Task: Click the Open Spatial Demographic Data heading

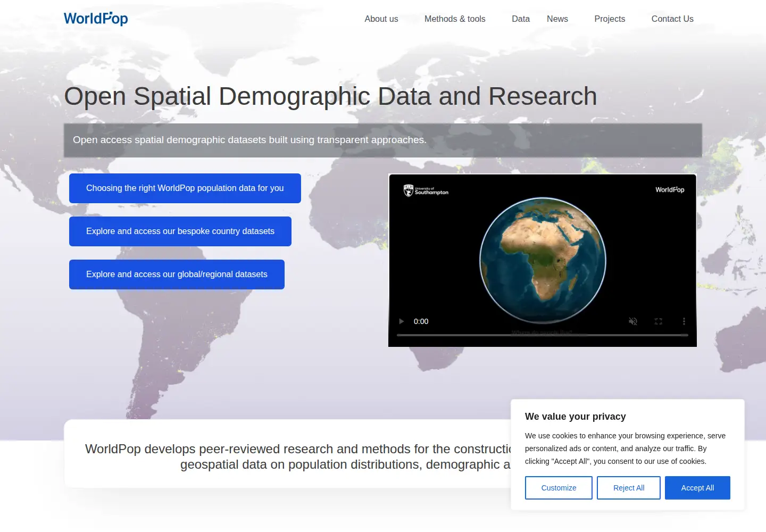Action: tap(330, 96)
